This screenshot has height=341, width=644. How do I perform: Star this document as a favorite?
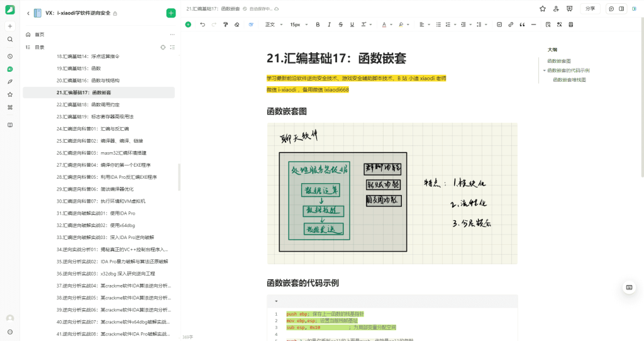pos(543,9)
